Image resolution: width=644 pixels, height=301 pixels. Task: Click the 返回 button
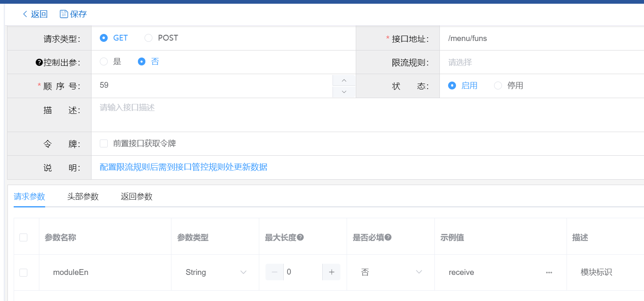point(35,14)
